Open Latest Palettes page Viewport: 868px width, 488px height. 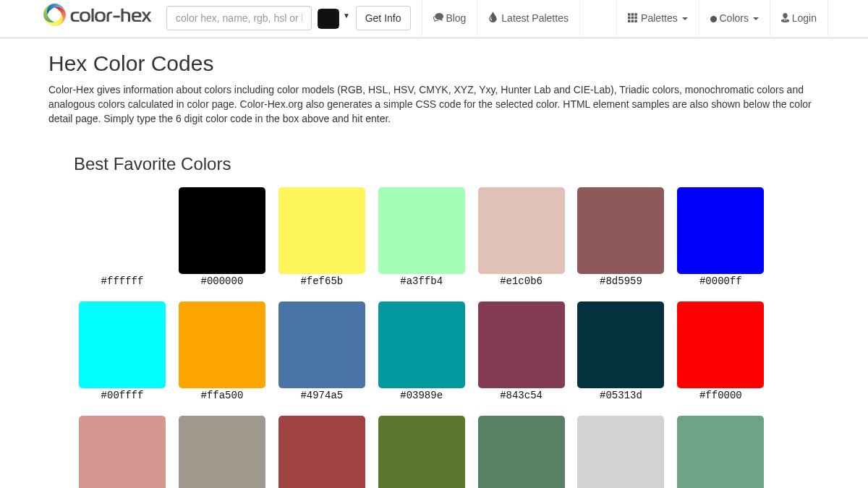528,18
